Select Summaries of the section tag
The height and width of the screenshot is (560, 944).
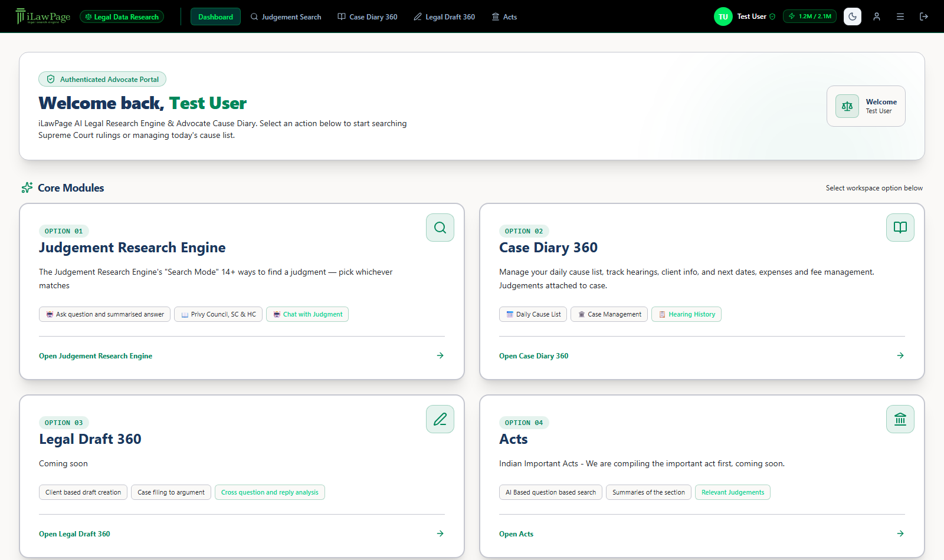point(648,492)
